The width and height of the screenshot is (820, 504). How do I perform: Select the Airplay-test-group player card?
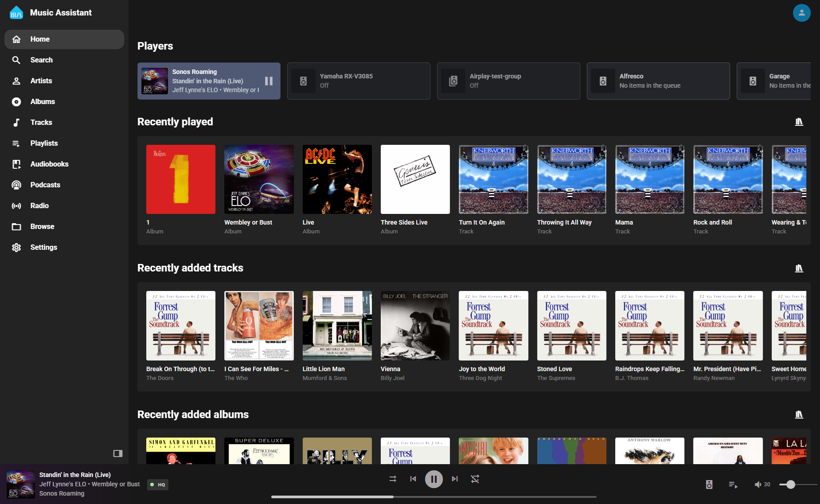pyautogui.click(x=508, y=81)
